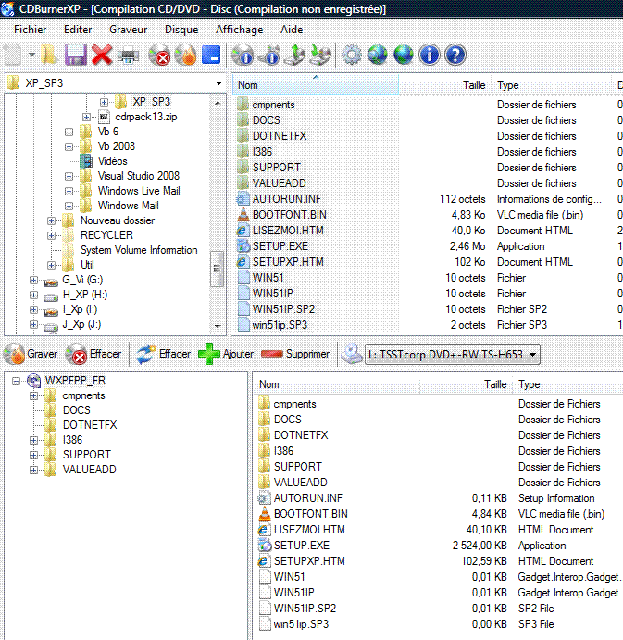The width and height of the screenshot is (623, 640).
Task: Select BOOTFONT.BIN in upper file list
Action: 289,215
